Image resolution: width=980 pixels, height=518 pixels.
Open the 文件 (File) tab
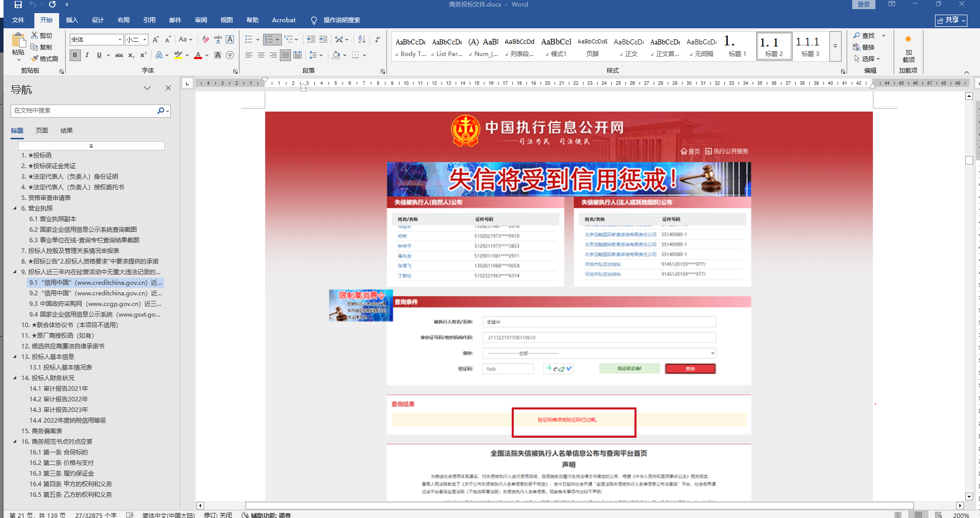click(x=18, y=20)
